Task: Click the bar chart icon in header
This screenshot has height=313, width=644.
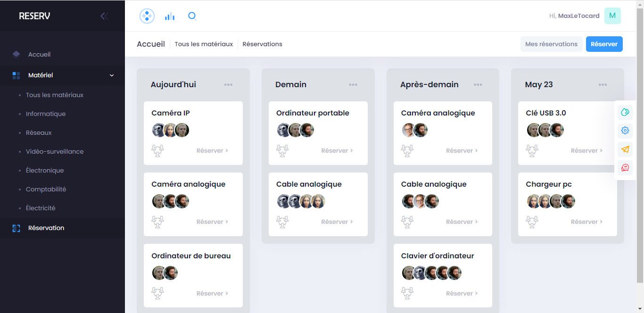Action: tap(169, 16)
